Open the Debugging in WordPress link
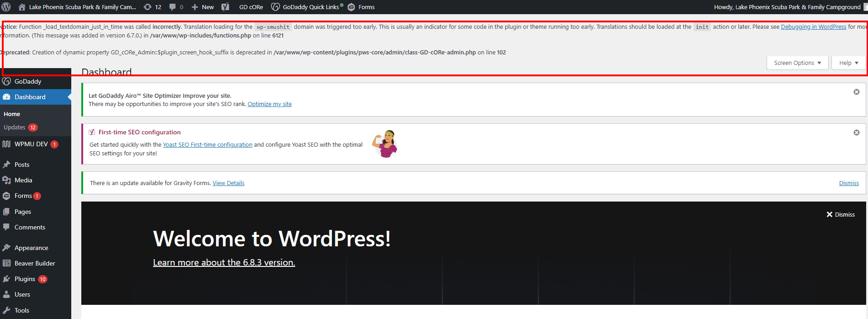Viewport: 868px width, 319px height. coord(813,27)
